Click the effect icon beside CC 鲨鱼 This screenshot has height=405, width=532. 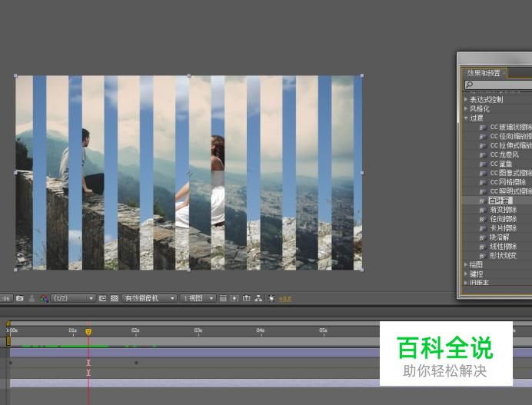coord(483,164)
